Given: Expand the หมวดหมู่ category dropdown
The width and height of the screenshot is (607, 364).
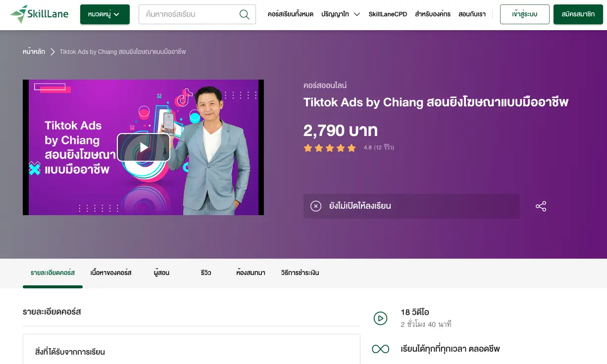Looking at the screenshot, I should (105, 14).
